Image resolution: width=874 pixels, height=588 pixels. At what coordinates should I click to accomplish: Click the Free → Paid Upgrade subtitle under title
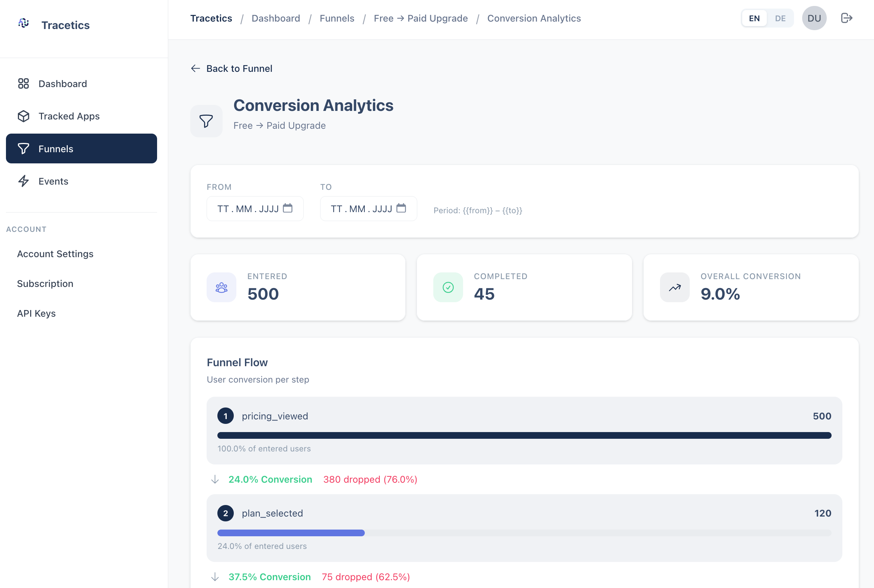[280, 126]
